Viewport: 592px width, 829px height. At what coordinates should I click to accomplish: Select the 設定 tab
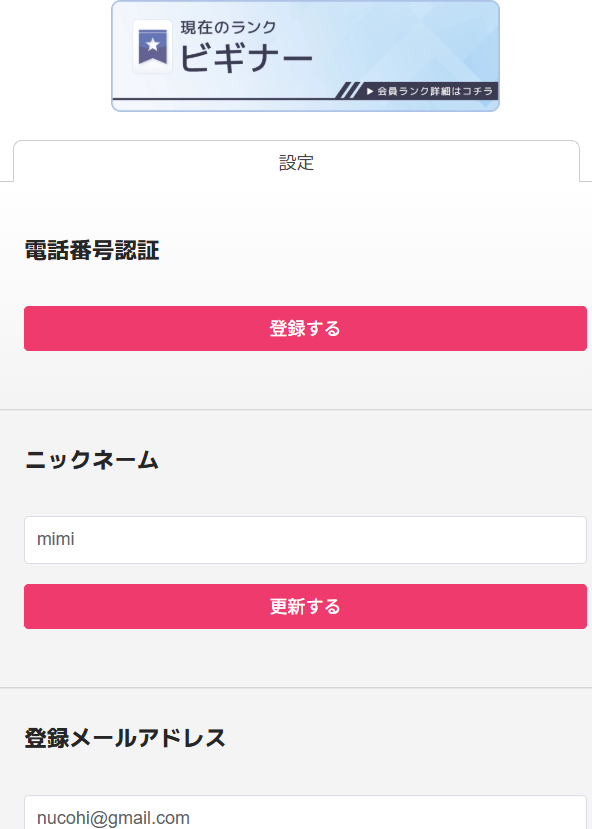tap(296, 162)
